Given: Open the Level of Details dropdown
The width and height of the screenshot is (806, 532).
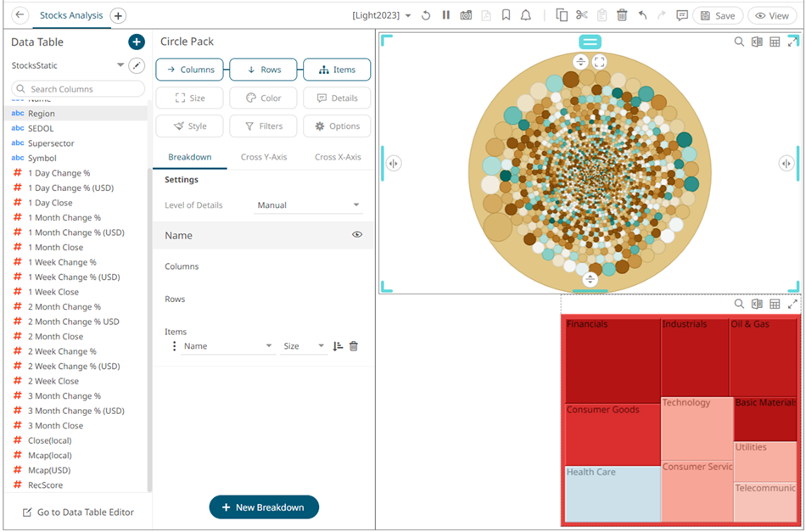Looking at the screenshot, I should 309,205.
